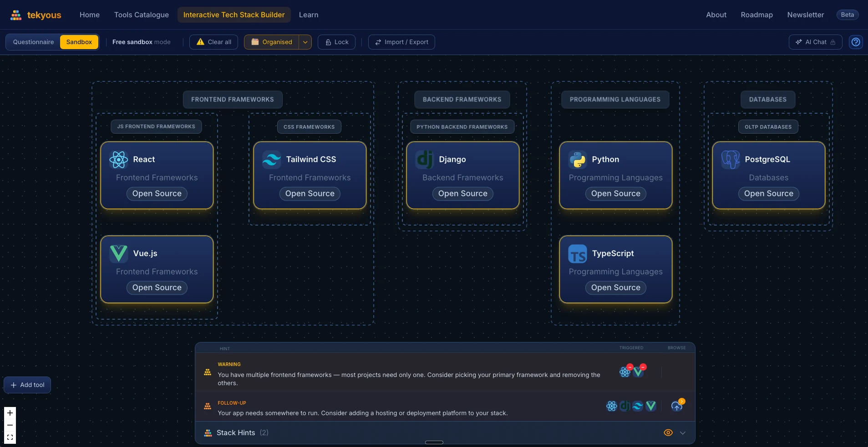Screen dimensions: 868x447
Task: Click Open Source tag on Python card
Action: (x=616, y=194)
